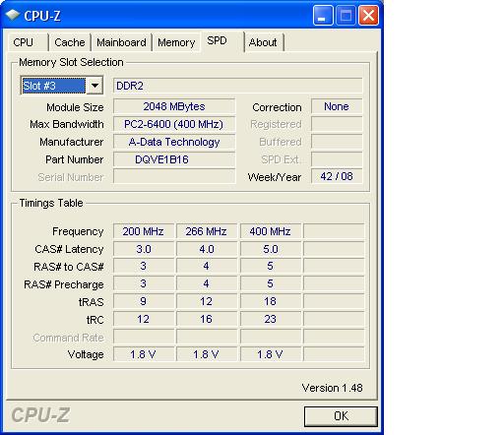Click the CPU-Z title bar icon
Screen dimensions: 504x435
(13, 15)
